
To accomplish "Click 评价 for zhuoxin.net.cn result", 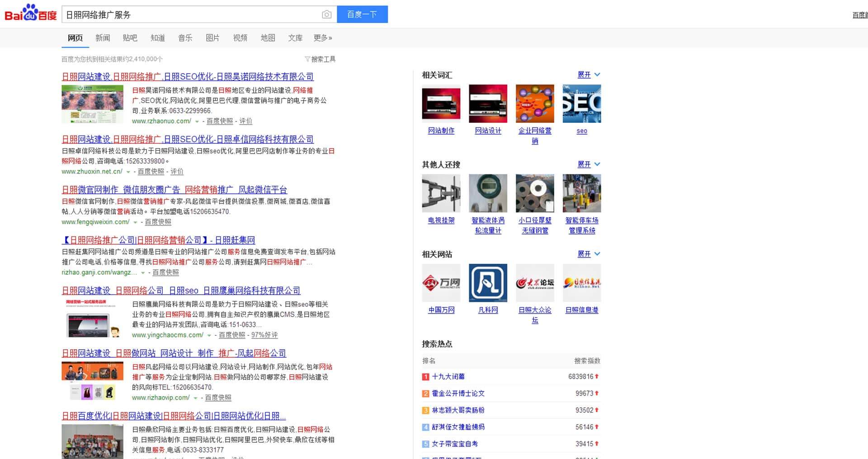I will (x=177, y=172).
